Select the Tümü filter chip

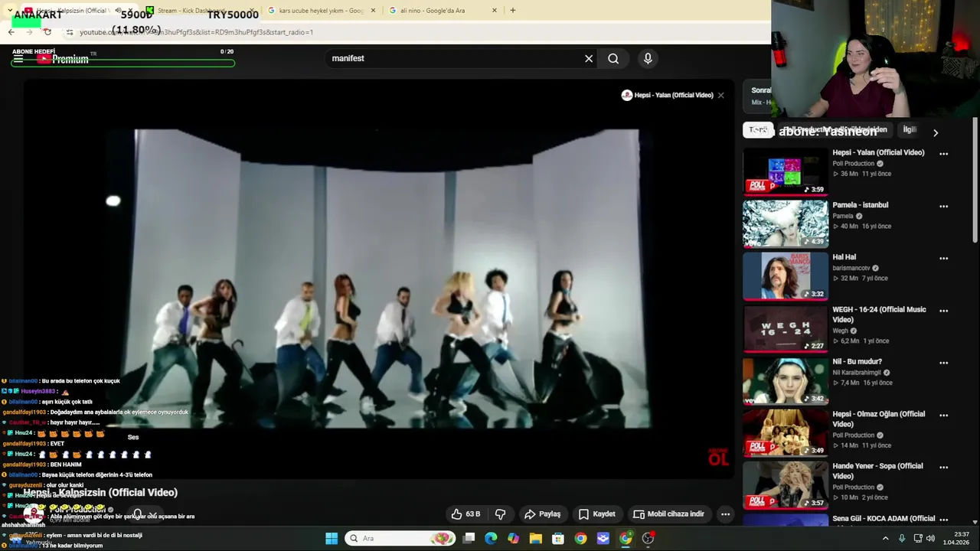click(758, 130)
